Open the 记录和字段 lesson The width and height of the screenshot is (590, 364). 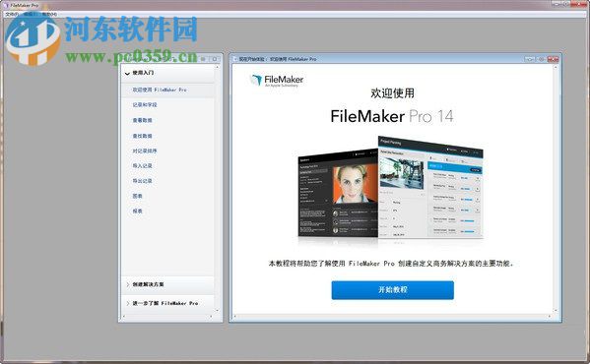[x=145, y=105]
